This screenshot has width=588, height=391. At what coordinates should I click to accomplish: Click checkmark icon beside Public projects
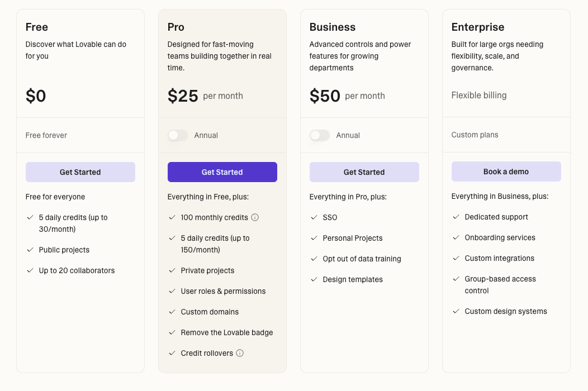30,250
